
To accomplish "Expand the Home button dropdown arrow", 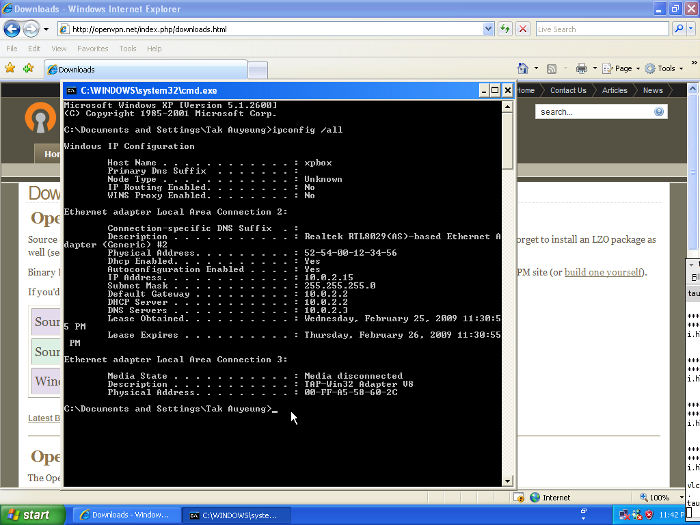I will pyautogui.click(x=536, y=68).
